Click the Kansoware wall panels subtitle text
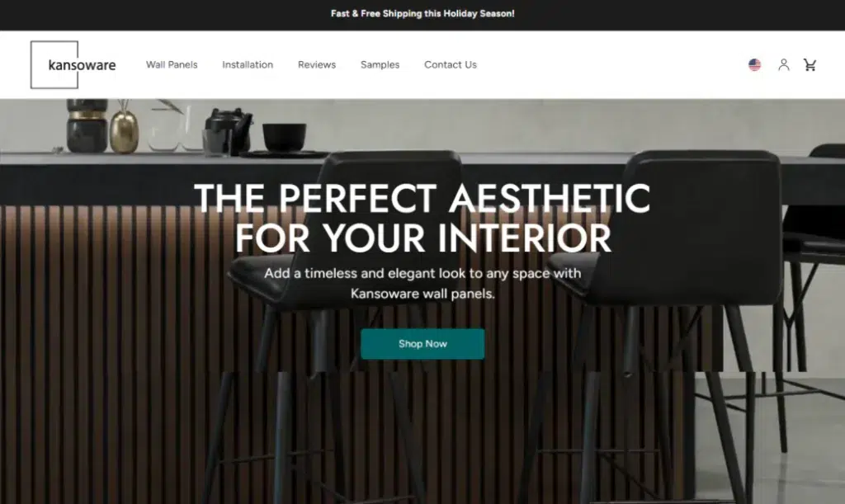 click(422, 283)
